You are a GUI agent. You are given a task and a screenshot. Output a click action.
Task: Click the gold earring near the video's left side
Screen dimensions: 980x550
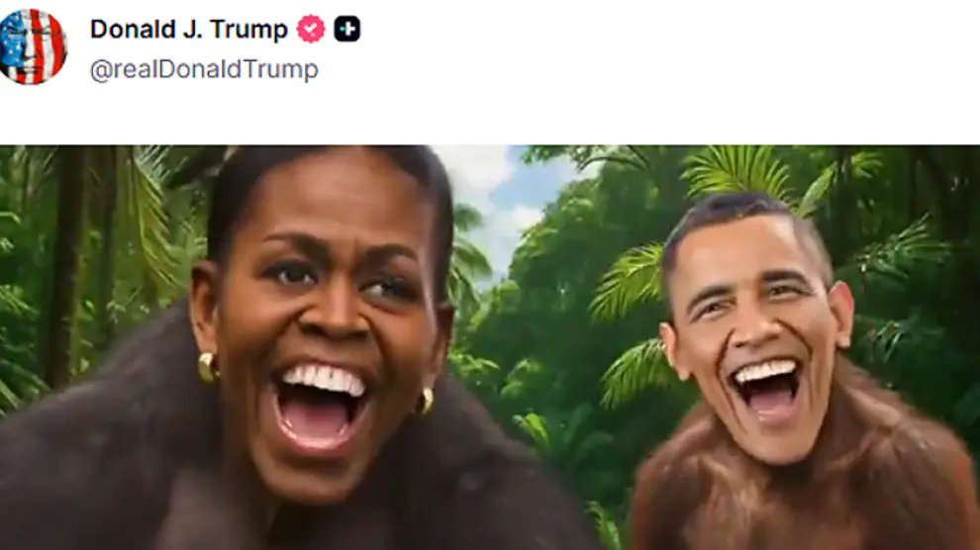tap(208, 368)
